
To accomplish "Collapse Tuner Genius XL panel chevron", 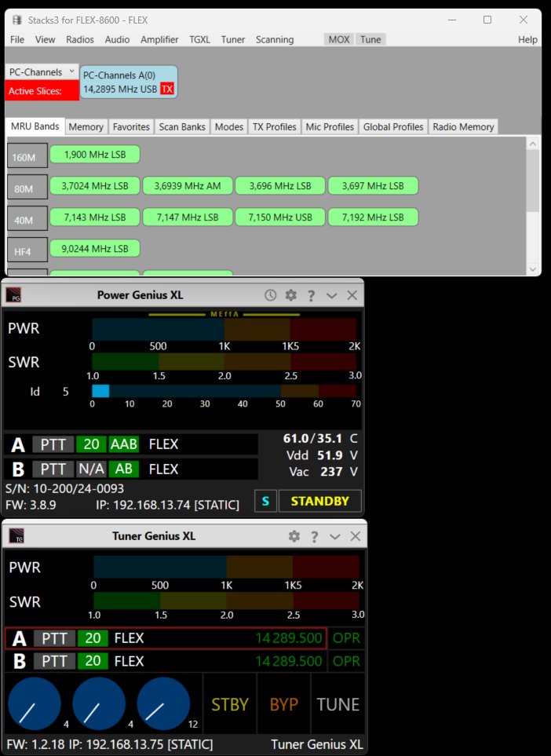I will pos(335,537).
